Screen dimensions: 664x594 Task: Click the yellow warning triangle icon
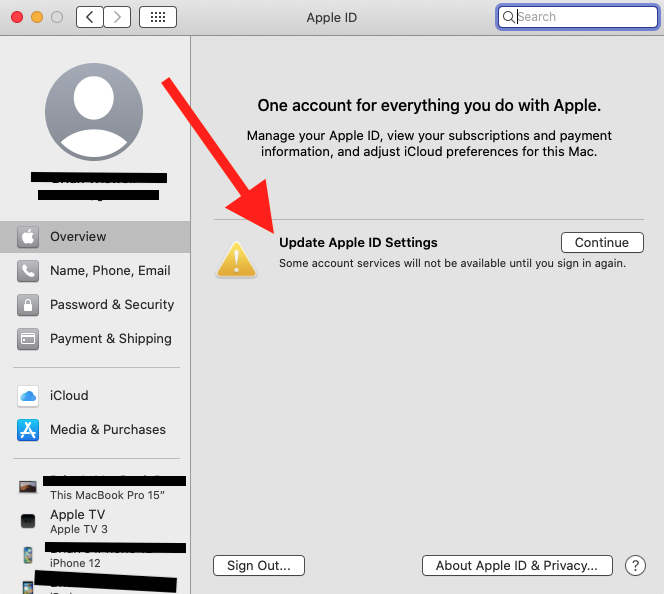[x=236, y=260]
